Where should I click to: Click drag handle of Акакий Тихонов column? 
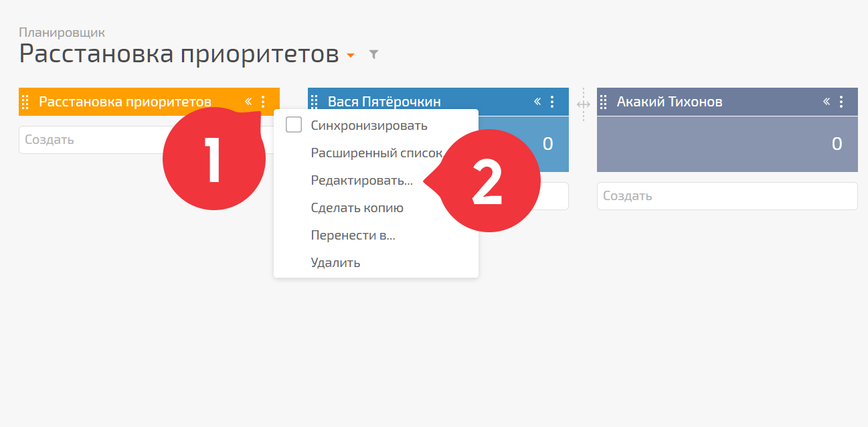603,102
